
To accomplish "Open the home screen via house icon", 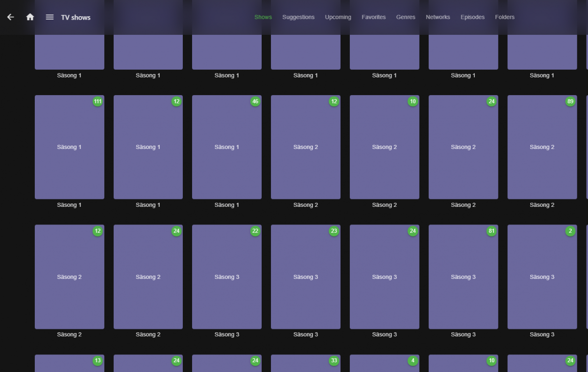I will (30, 17).
